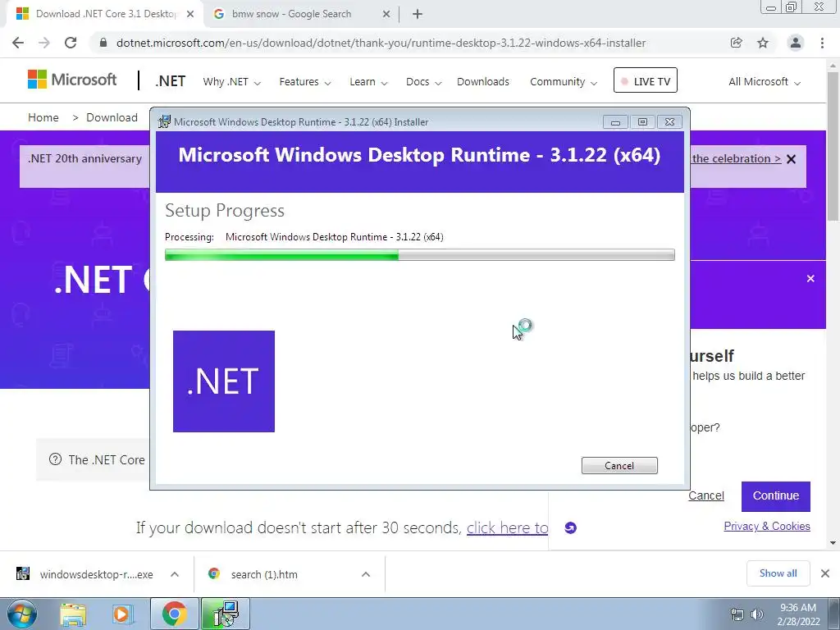The height and width of the screenshot is (630, 840).
Task: Click the address bar URL field
Action: coord(381,43)
